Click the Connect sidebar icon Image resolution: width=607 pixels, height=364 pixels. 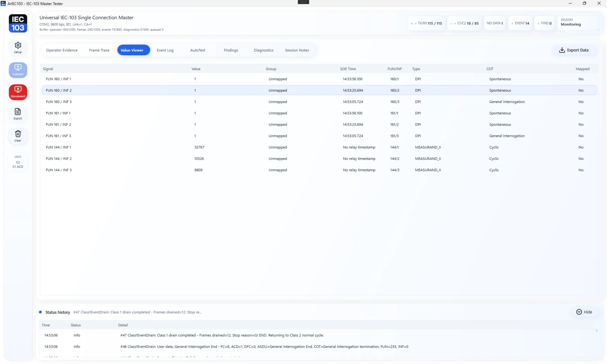click(x=18, y=70)
